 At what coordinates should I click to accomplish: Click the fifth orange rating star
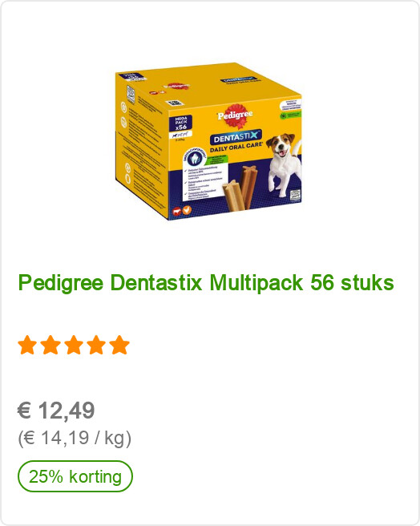click(119, 345)
